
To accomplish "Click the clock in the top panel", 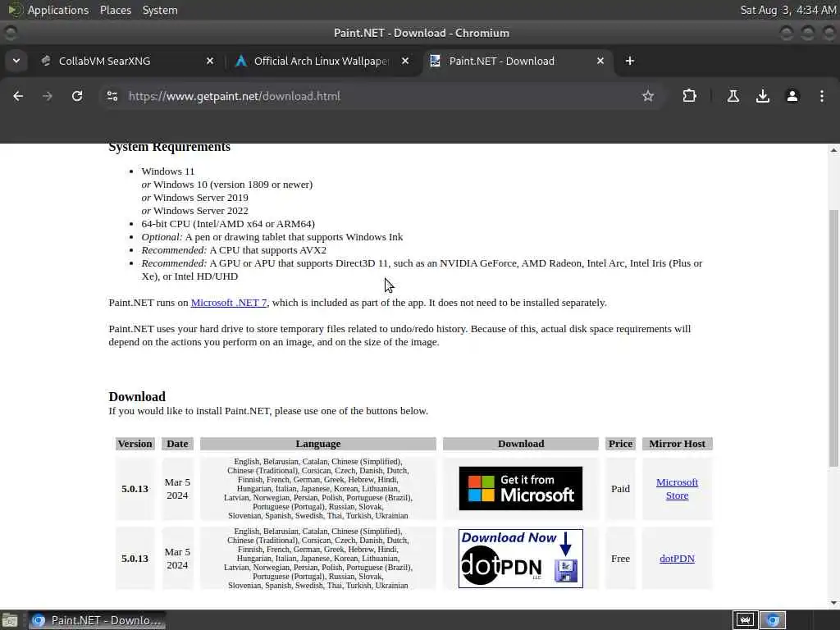I will point(787,10).
